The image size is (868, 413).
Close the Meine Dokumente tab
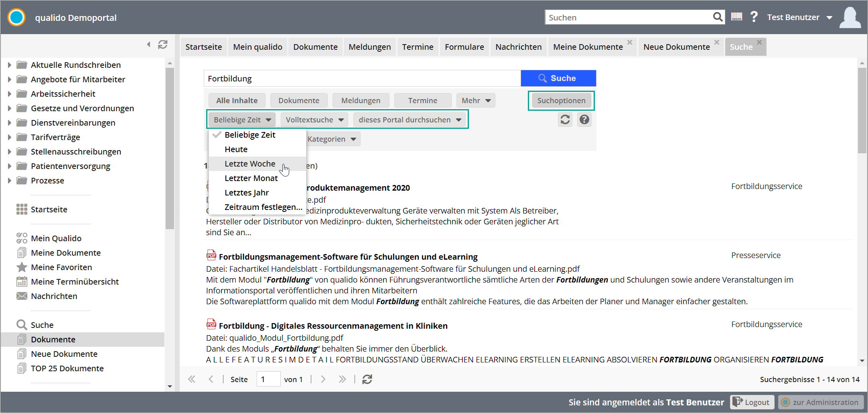(630, 42)
